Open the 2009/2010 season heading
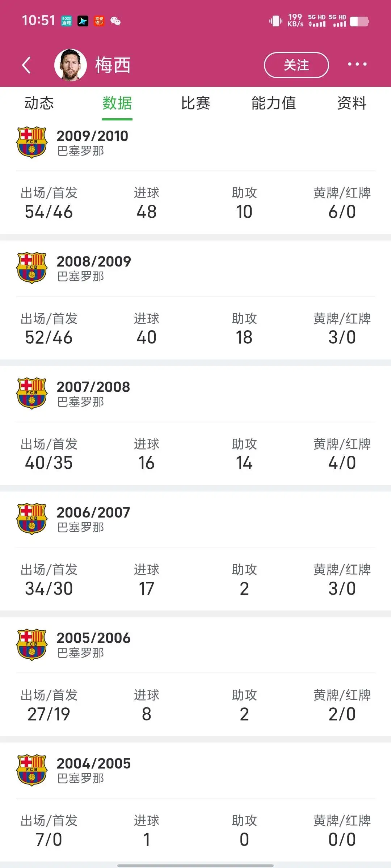391x868 pixels. click(92, 136)
